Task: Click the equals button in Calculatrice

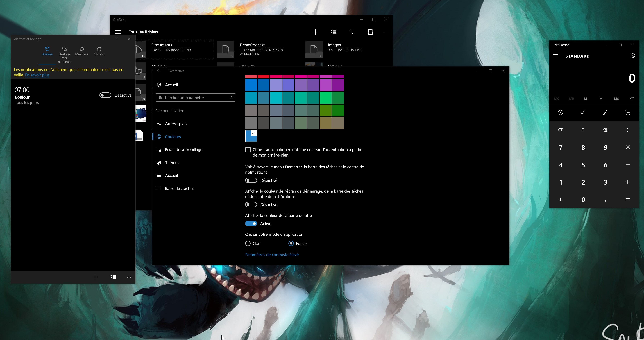Action: 628,200
